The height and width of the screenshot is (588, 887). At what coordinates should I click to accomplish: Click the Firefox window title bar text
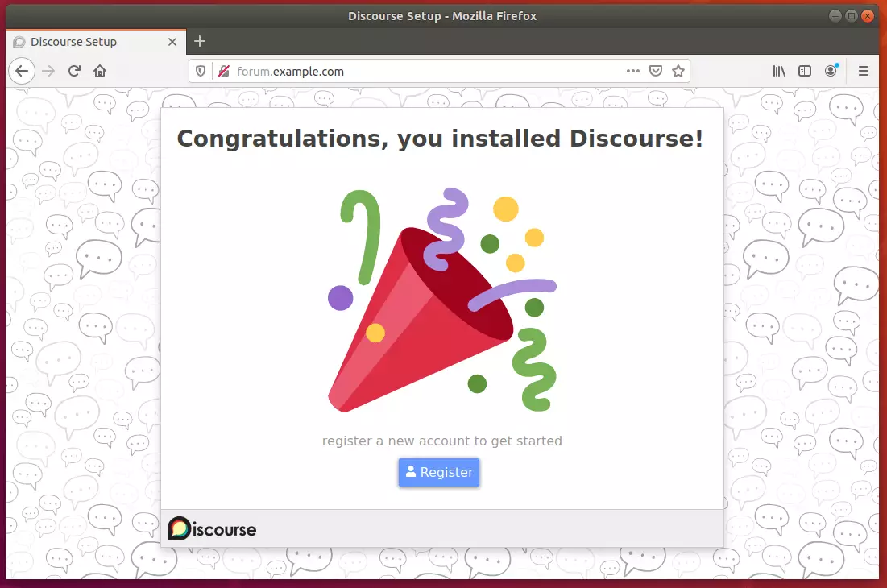tap(442, 16)
